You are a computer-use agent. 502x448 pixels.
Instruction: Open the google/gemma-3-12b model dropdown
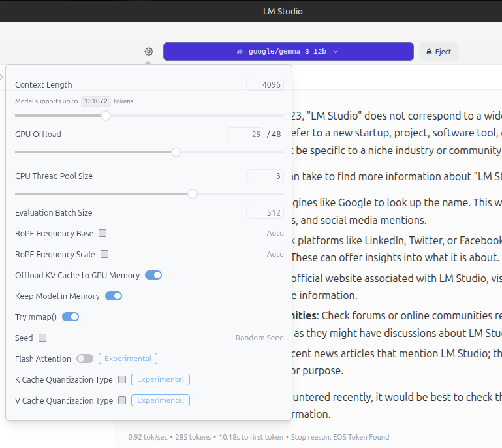(288, 52)
